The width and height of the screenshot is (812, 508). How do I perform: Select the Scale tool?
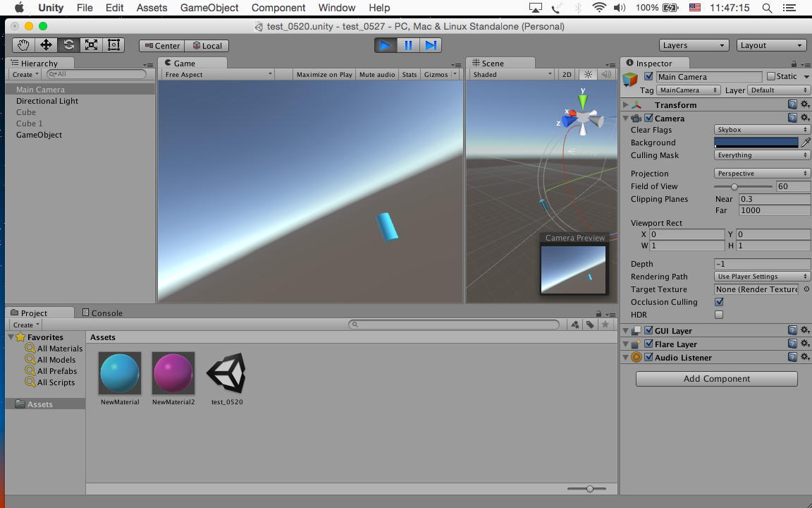(91, 45)
